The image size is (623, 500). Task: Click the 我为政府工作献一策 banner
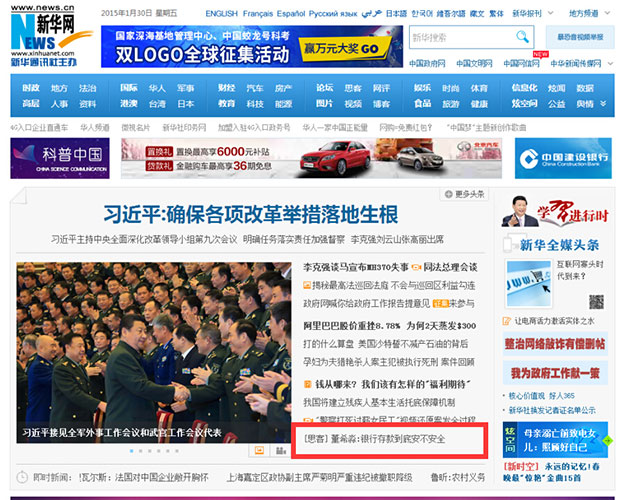point(555,373)
